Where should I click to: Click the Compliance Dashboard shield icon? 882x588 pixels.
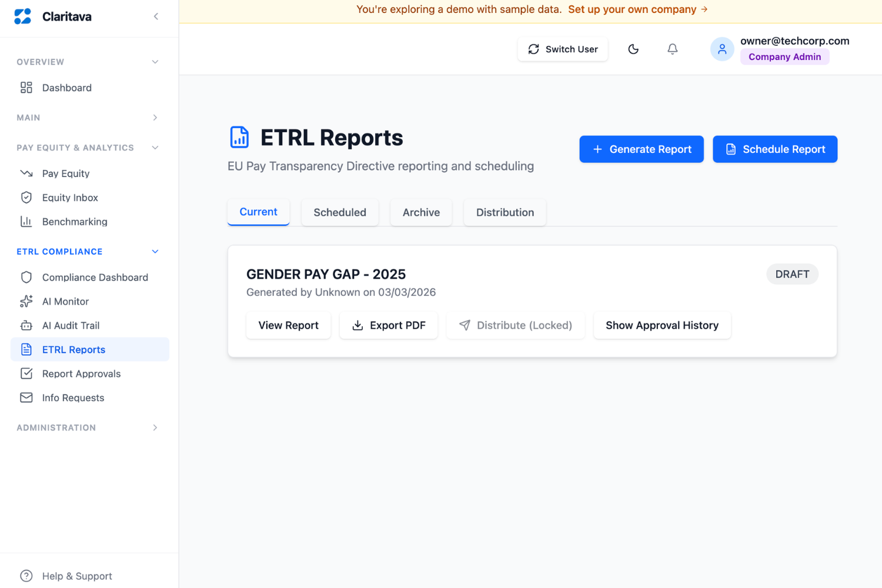pos(26,277)
